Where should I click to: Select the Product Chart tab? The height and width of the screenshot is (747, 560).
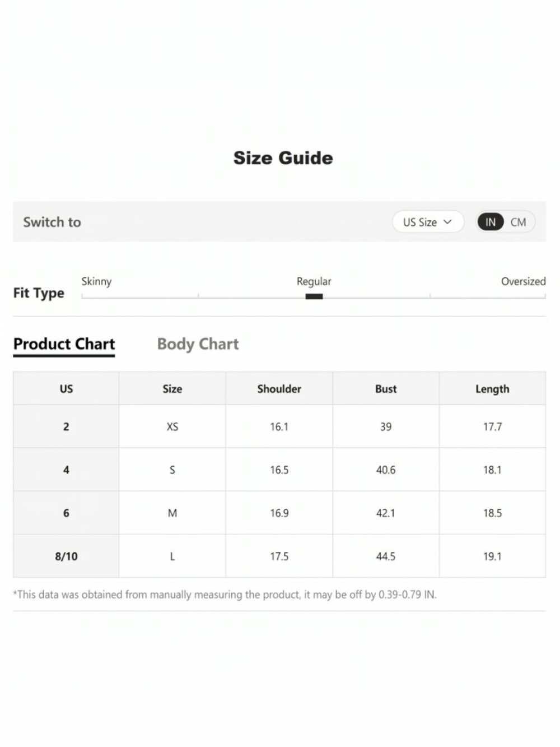[64, 344]
